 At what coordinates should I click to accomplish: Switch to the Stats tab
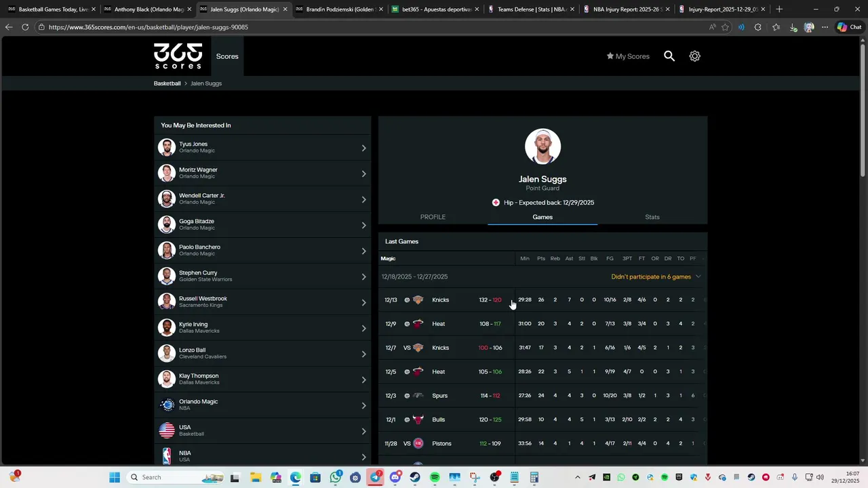(x=652, y=217)
